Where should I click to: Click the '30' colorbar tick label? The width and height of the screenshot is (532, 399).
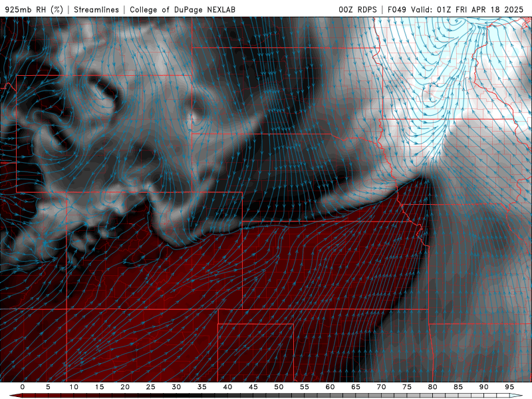tap(176, 387)
